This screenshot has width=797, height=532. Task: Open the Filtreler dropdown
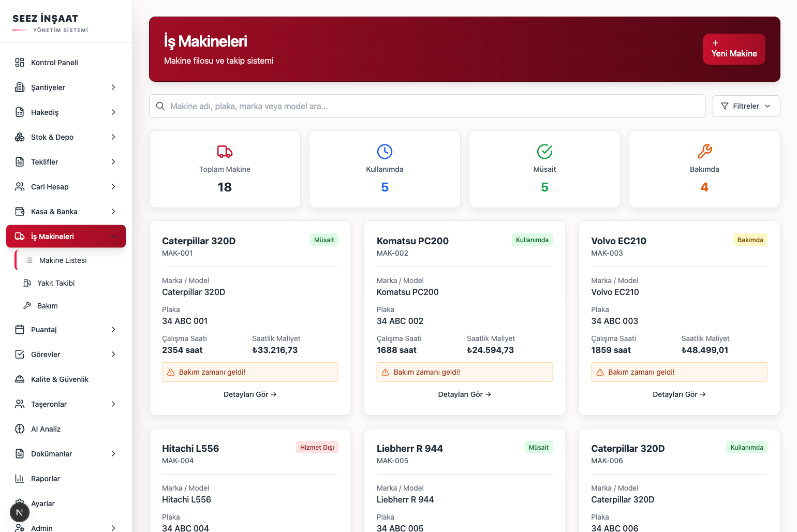746,106
